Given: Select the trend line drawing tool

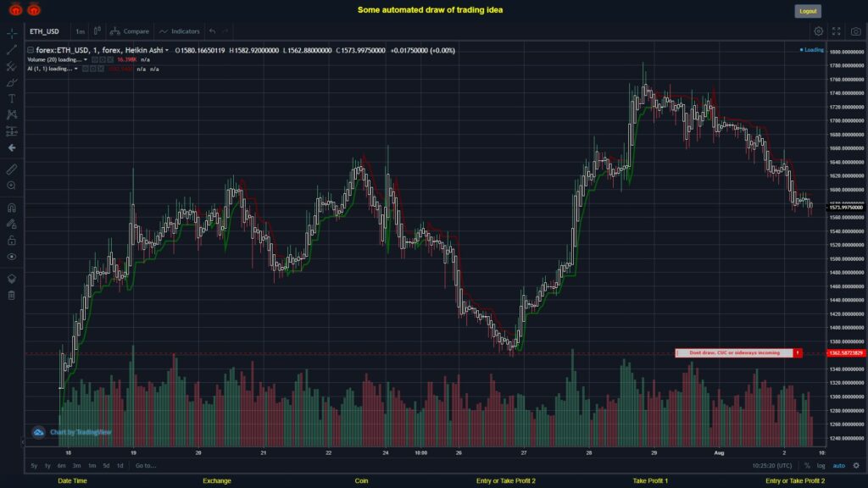Looking at the screenshot, I should pyautogui.click(x=12, y=50).
